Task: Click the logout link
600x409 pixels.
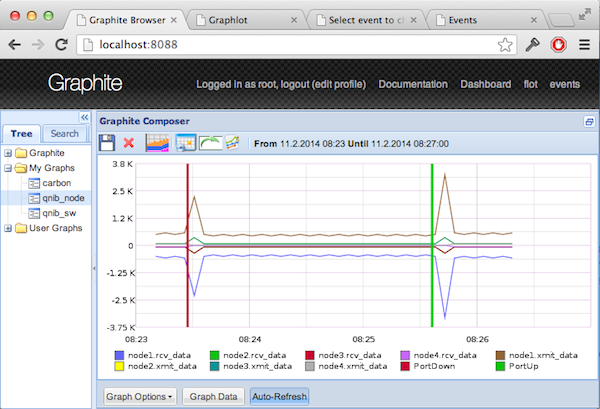Action: (294, 84)
